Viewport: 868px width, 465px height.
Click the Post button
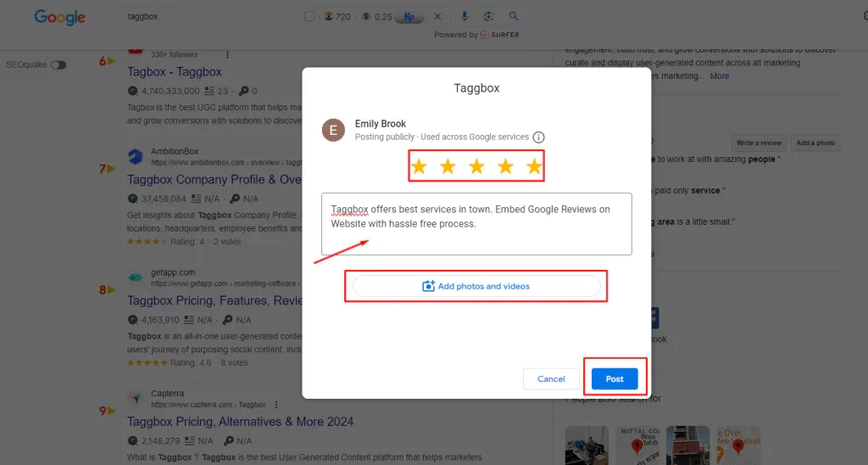pyautogui.click(x=615, y=379)
